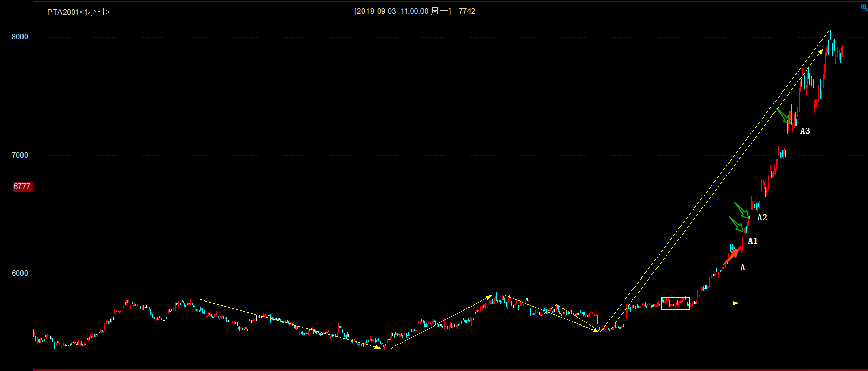Select the A1 annotation label
Image resolution: width=868 pixels, height=371 pixels.
753,241
